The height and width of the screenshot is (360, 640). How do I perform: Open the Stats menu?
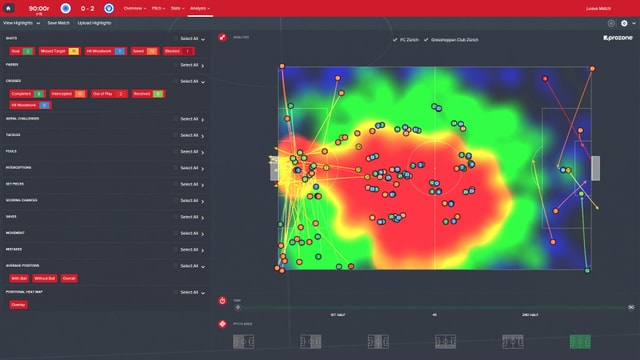(x=177, y=8)
